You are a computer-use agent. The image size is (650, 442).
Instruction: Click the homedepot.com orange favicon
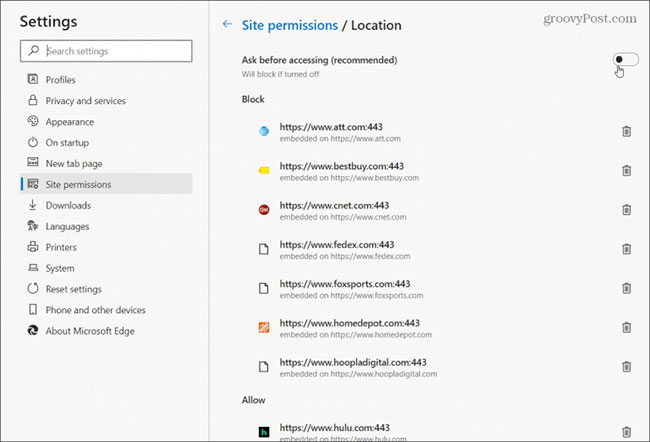[x=264, y=328]
